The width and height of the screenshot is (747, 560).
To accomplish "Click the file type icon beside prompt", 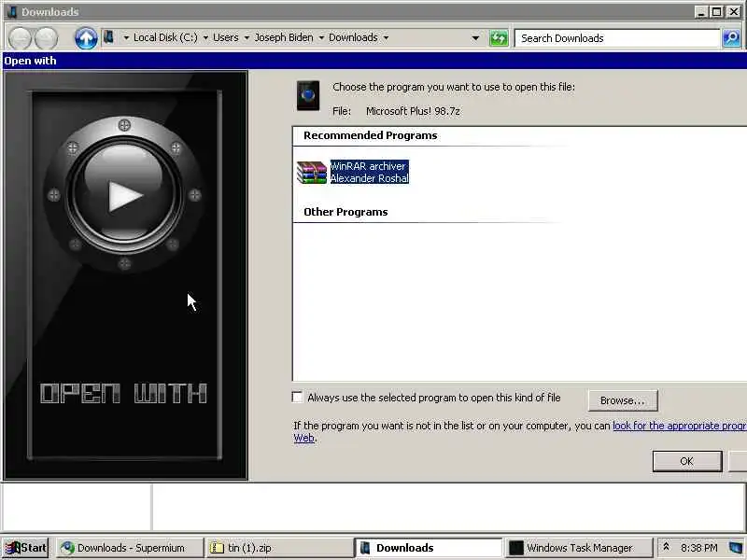I will click(x=308, y=96).
